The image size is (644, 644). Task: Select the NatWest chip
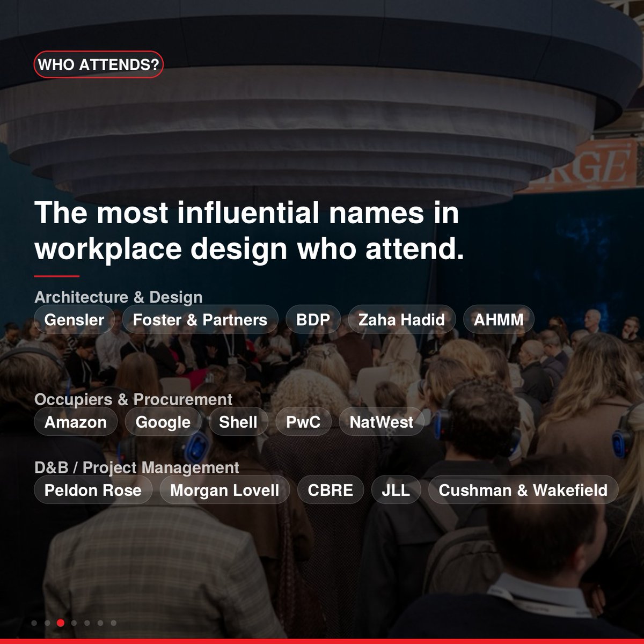pyautogui.click(x=382, y=422)
